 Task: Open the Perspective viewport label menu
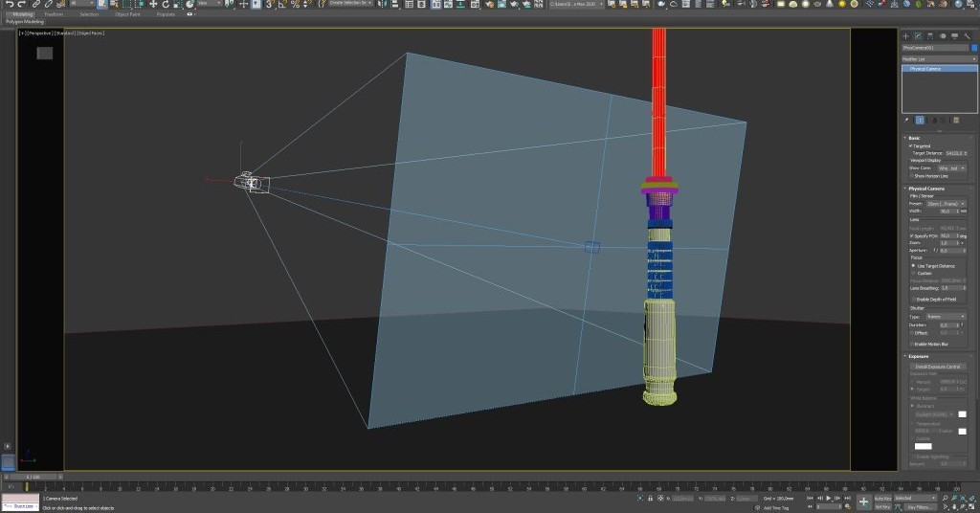pos(42,33)
